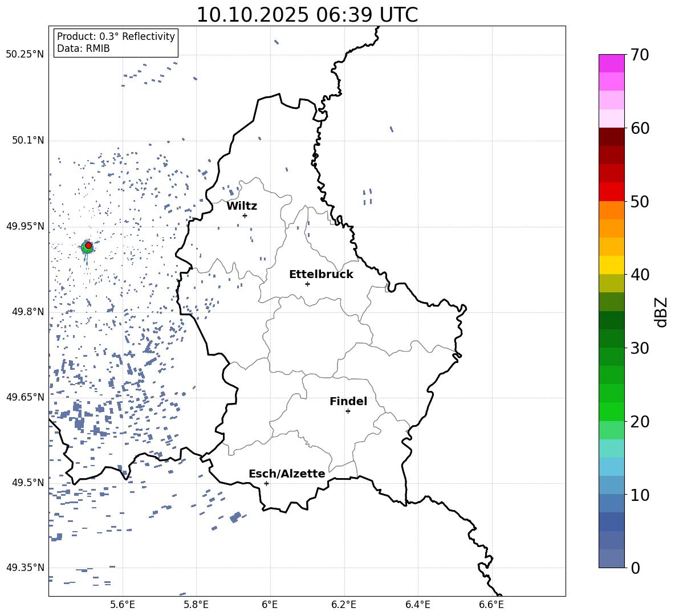Click the bright red colorbar swatch above 50

click(612, 192)
